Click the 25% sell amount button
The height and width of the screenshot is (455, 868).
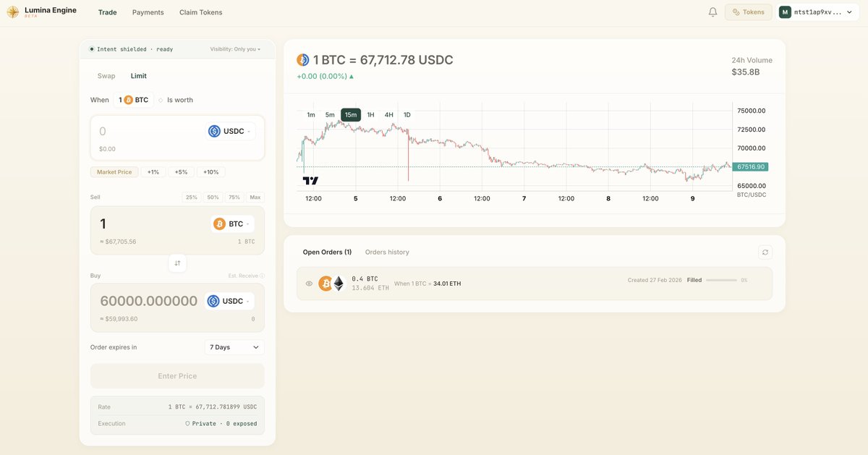click(x=192, y=197)
